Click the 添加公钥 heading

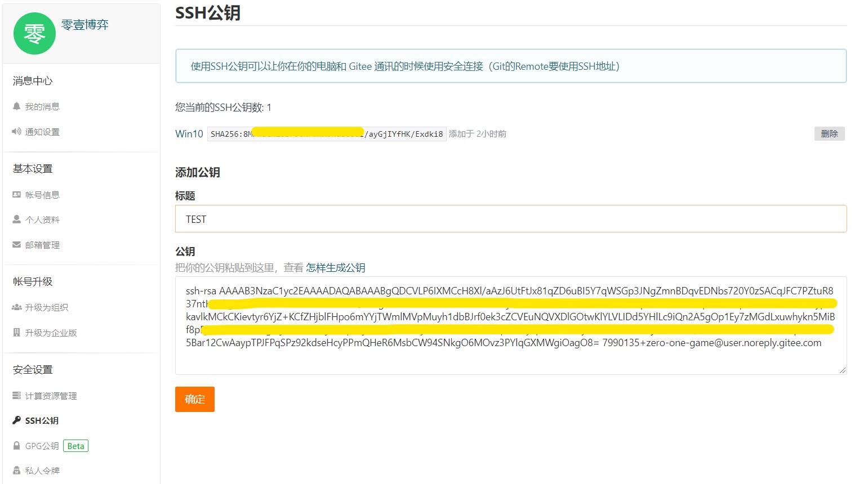coord(198,173)
